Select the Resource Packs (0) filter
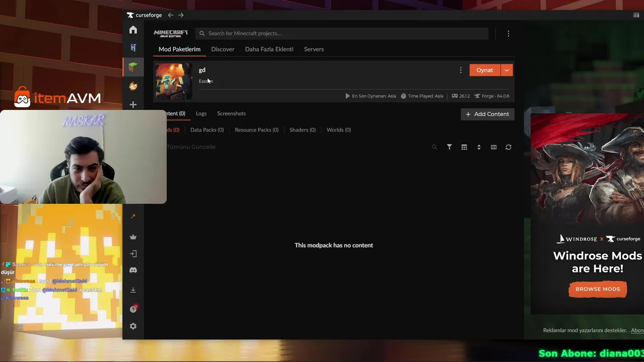This screenshot has height=362, width=644. click(257, 130)
